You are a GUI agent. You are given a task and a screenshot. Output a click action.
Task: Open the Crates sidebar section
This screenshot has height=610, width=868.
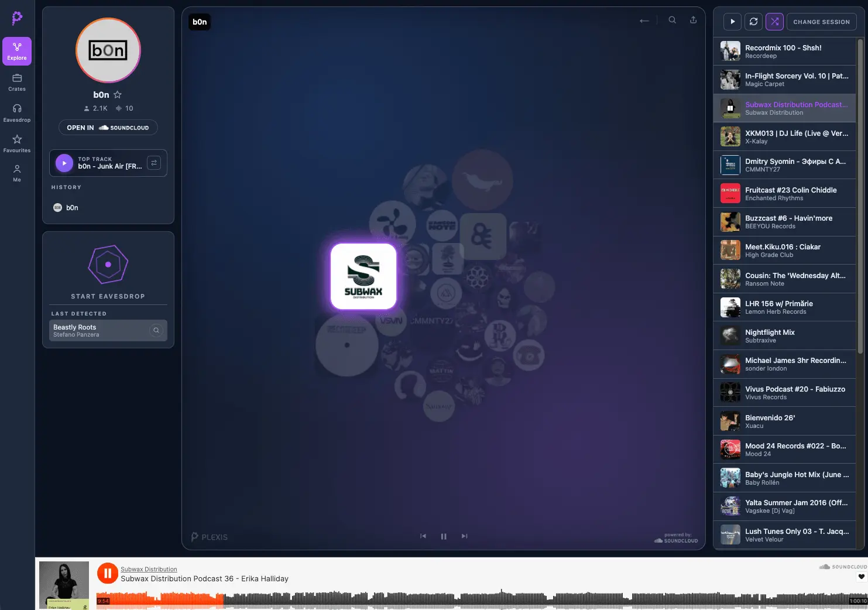17,83
